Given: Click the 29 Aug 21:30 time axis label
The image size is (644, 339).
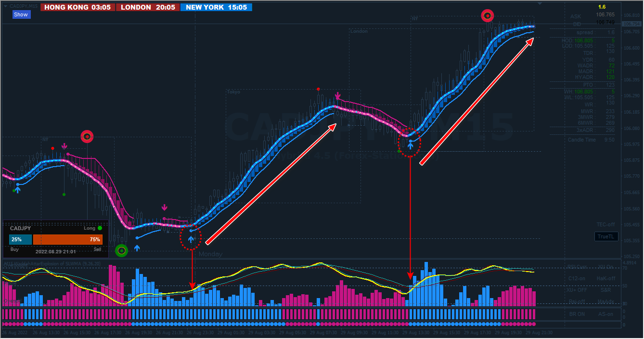Looking at the screenshot, I should click(x=539, y=333).
